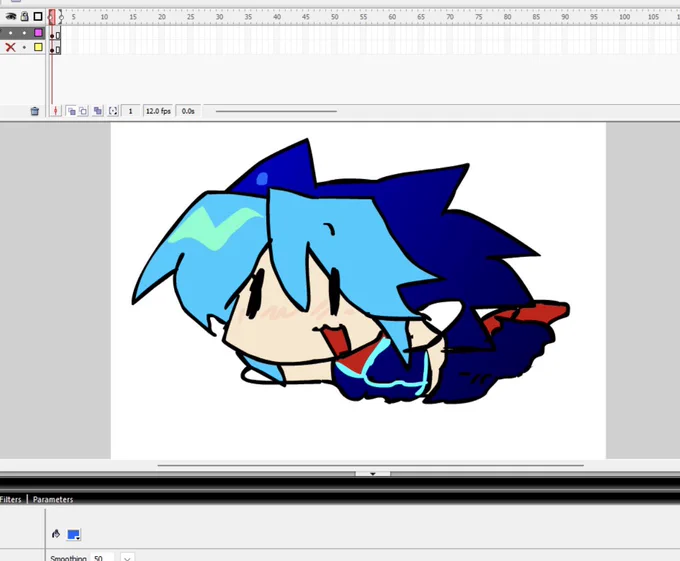
Task: Delete layer with the trash can icon
Action: pyautogui.click(x=35, y=111)
